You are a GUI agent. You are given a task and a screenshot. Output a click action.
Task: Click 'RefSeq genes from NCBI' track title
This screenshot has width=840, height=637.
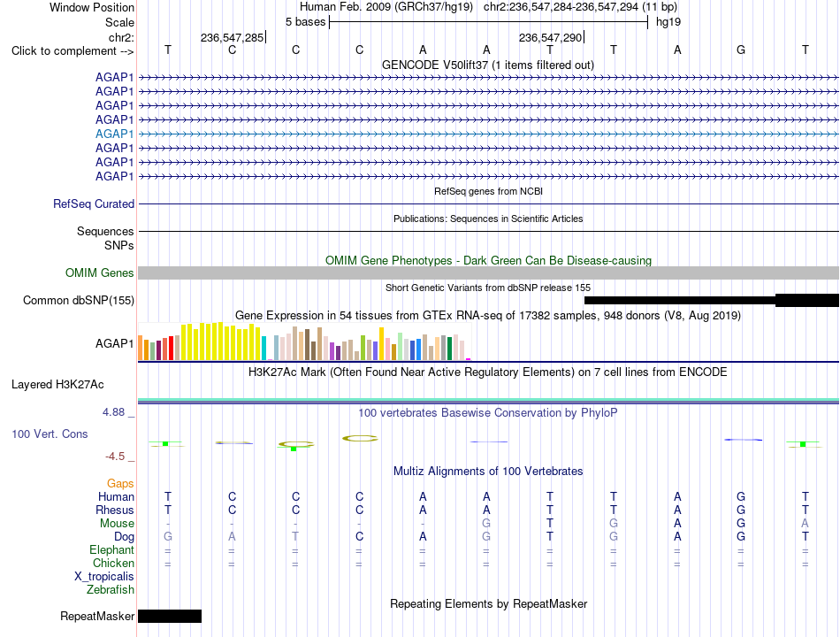click(488, 191)
